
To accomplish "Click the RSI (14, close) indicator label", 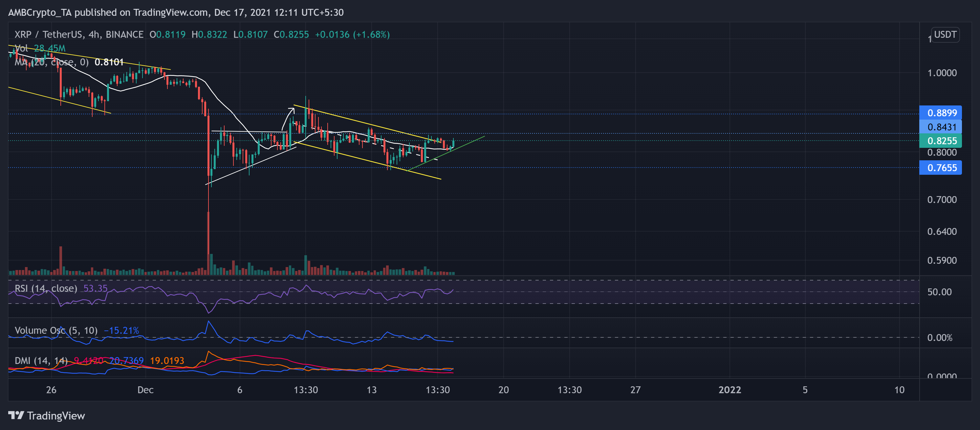I will pyautogui.click(x=46, y=288).
